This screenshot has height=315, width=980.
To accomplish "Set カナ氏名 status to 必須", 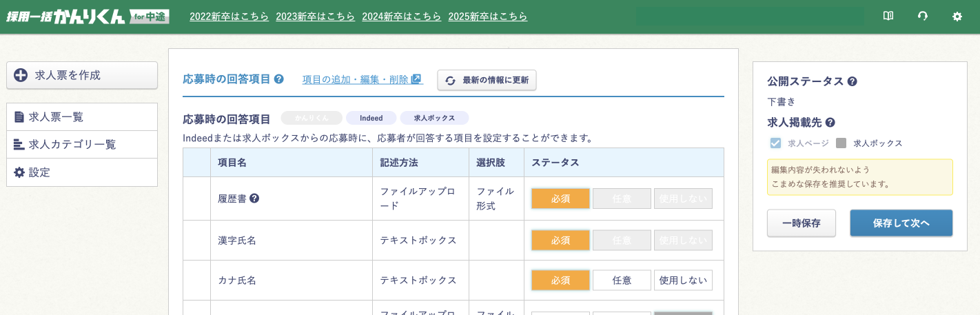I will [x=560, y=281].
